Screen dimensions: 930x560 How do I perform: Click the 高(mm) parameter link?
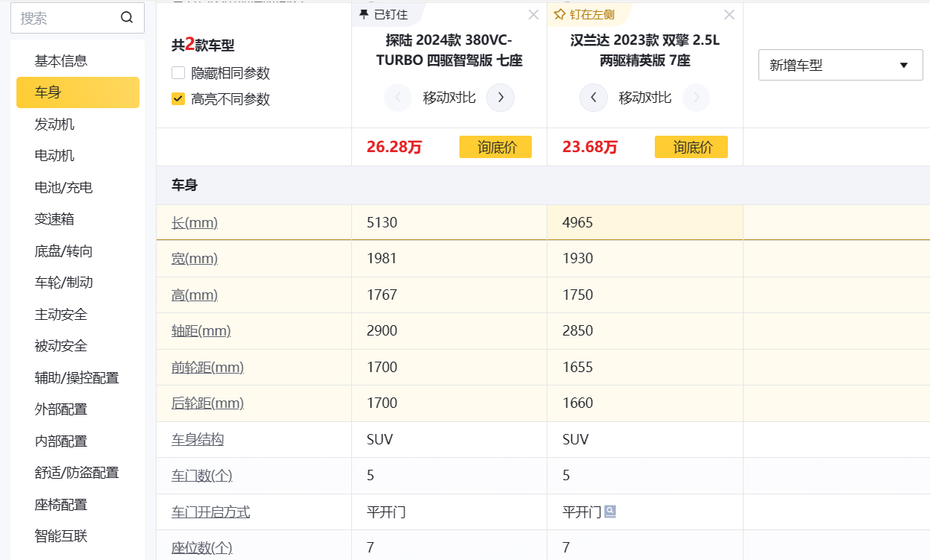pyautogui.click(x=195, y=295)
